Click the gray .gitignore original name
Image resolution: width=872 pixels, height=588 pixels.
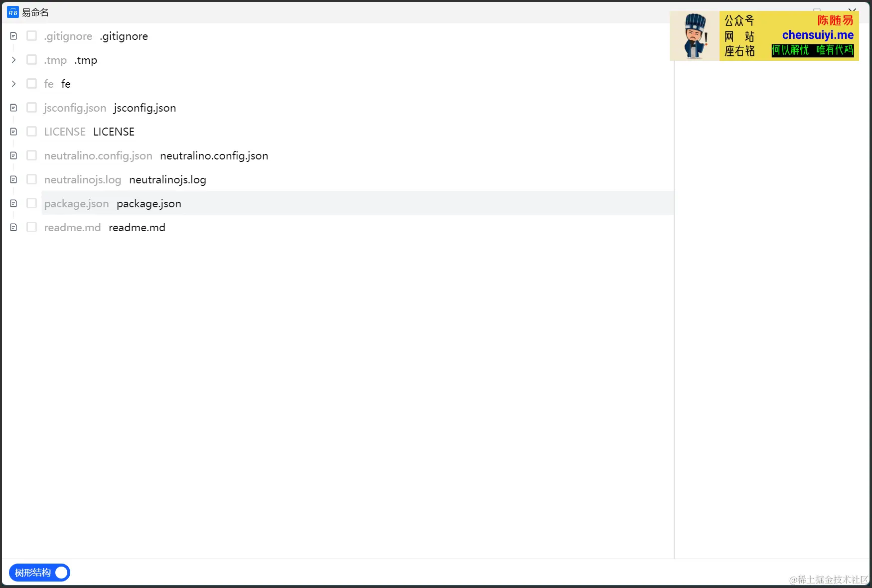(68, 36)
